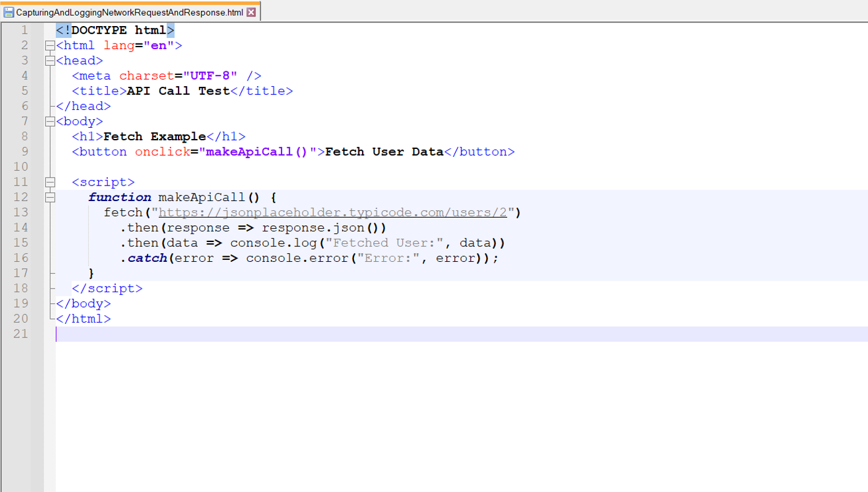
Task: Click console.log on line 15
Action: (x=273, y=243)
